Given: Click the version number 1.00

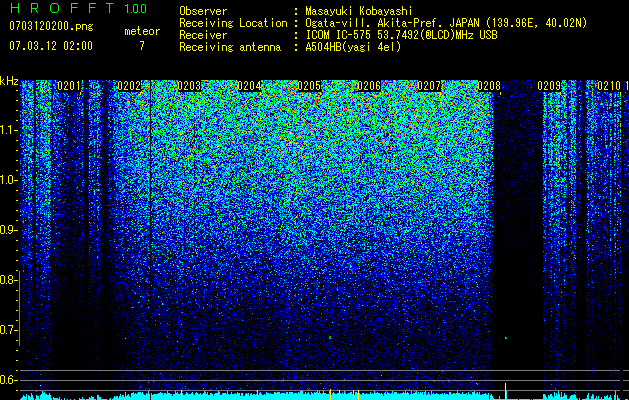Looking at the screenshot, I should pyautogui.click(x=135, y=8).
